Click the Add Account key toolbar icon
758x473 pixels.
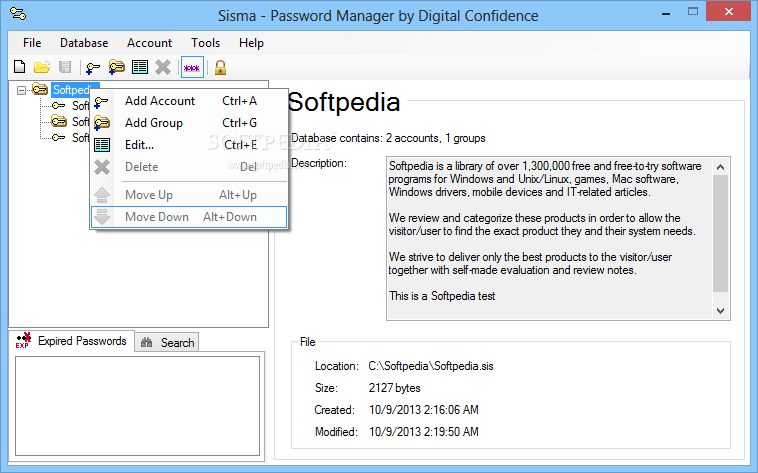pos(92,68)
